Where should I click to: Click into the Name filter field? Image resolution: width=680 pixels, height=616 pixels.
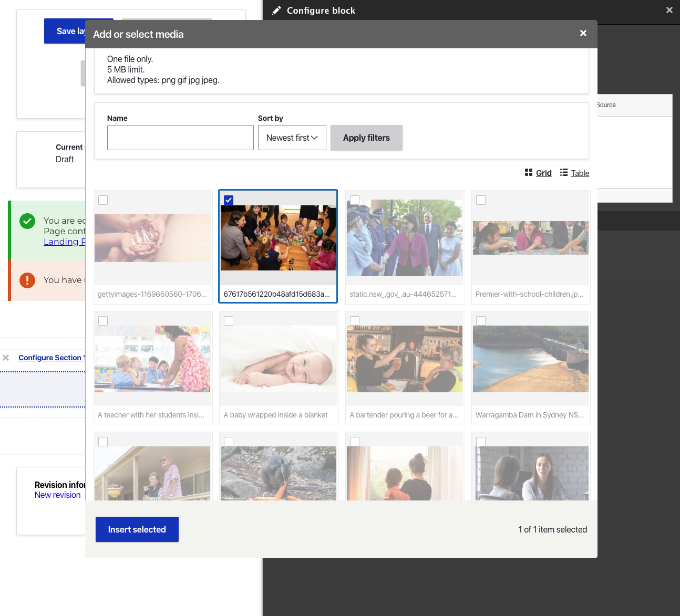click(x=180, y=138)
